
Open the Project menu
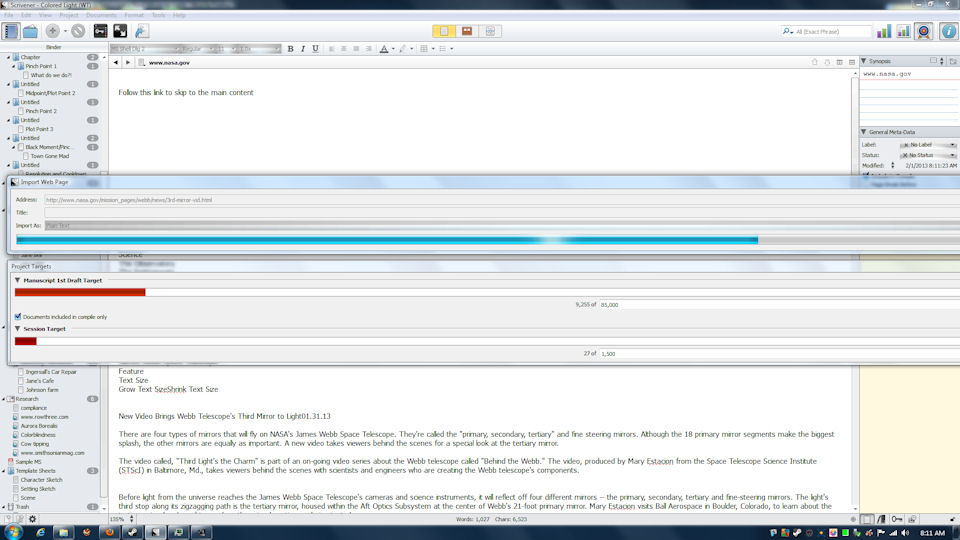(69, 15)
